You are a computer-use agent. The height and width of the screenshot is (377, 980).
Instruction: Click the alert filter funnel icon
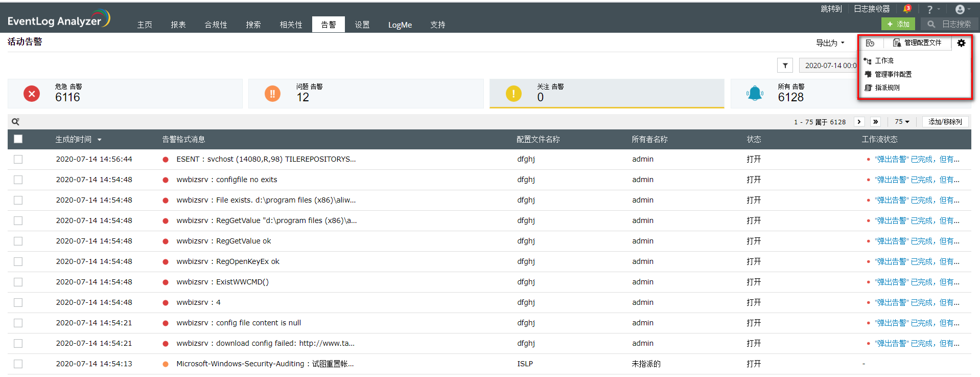785,65
